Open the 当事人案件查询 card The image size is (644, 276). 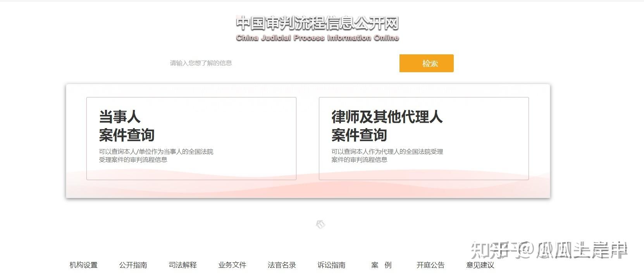(x=191, y=139)
